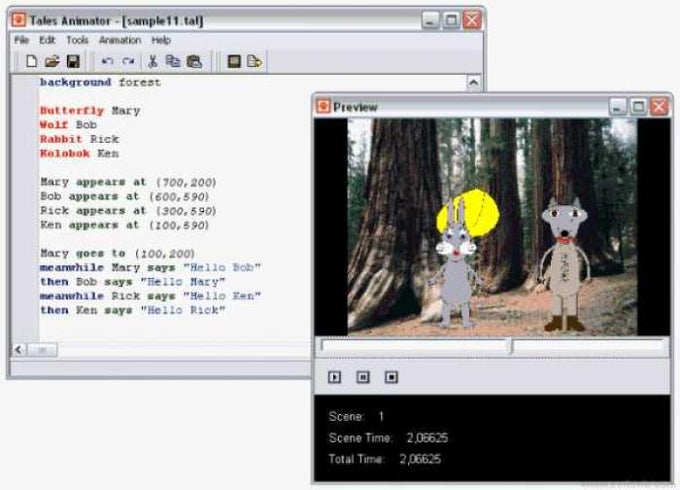Save the script with floppy disk icon
The width and height of the screenshot is (680, 490).
pyautogui.click(x=73, y=61)
